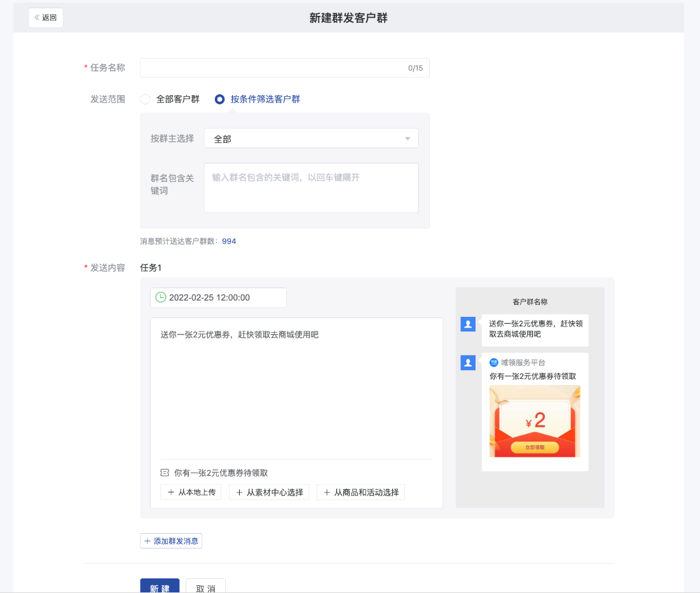The height and width of the screenshot is (593, 700).
Task: Focus the 任务名称 input field
Action: pyautogui.click(x=284, y=68)
